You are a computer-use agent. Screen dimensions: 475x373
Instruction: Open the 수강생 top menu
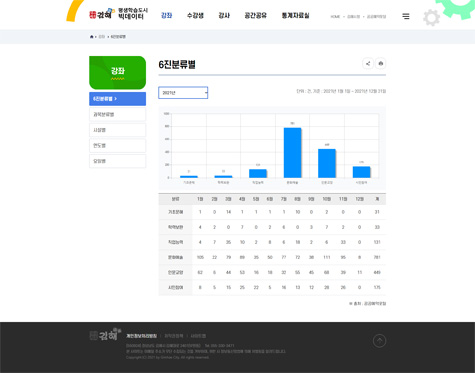click(195, 15)
